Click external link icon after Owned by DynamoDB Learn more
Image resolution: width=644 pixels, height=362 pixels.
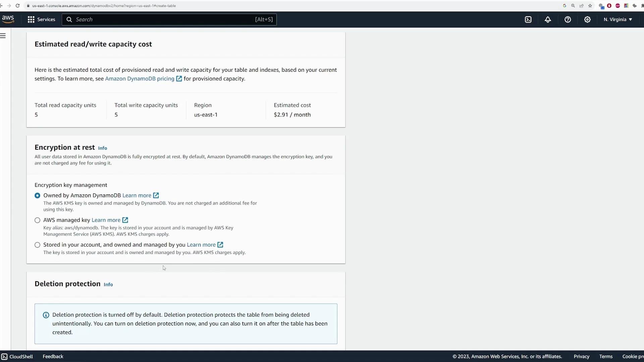[156, 195]
